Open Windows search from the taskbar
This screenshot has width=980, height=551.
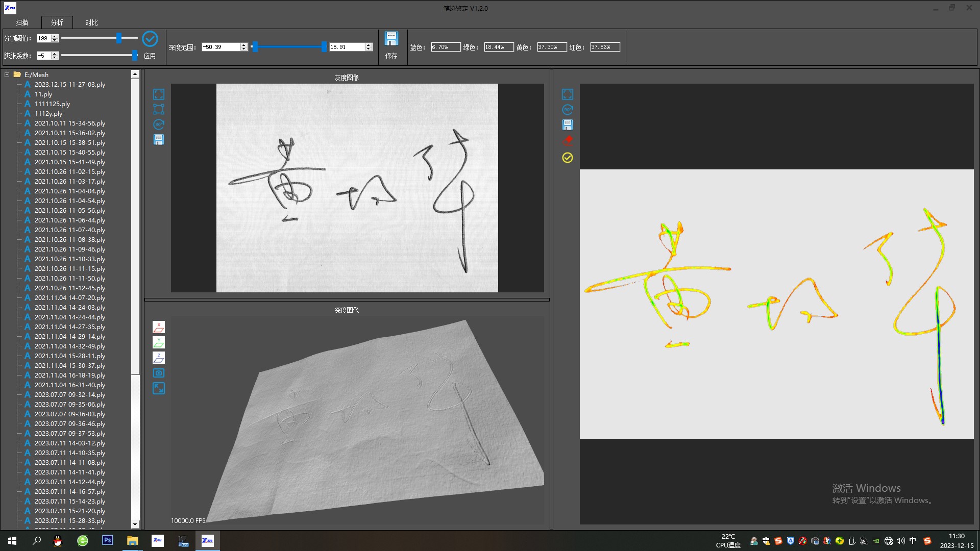click(37, 541)
